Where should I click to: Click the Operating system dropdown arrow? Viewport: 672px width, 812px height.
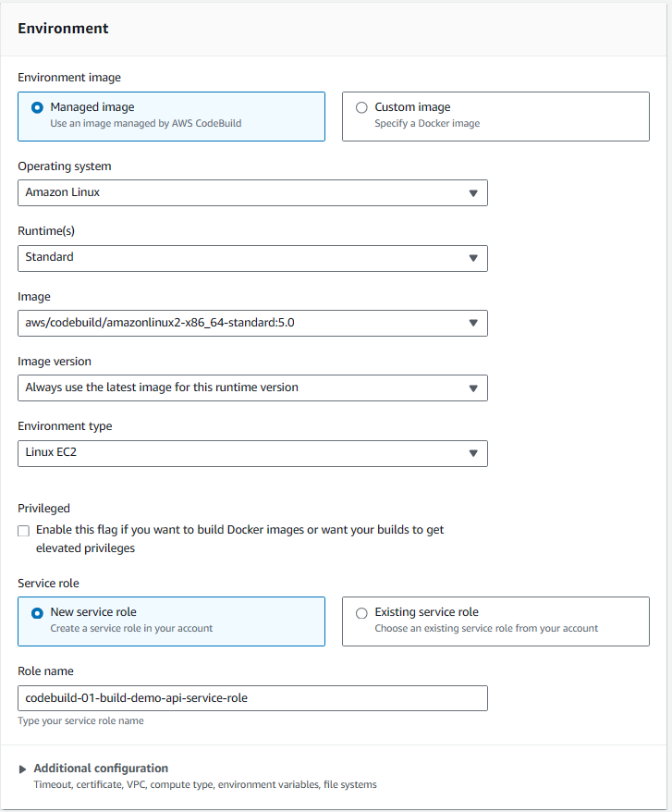pos(474,192)
